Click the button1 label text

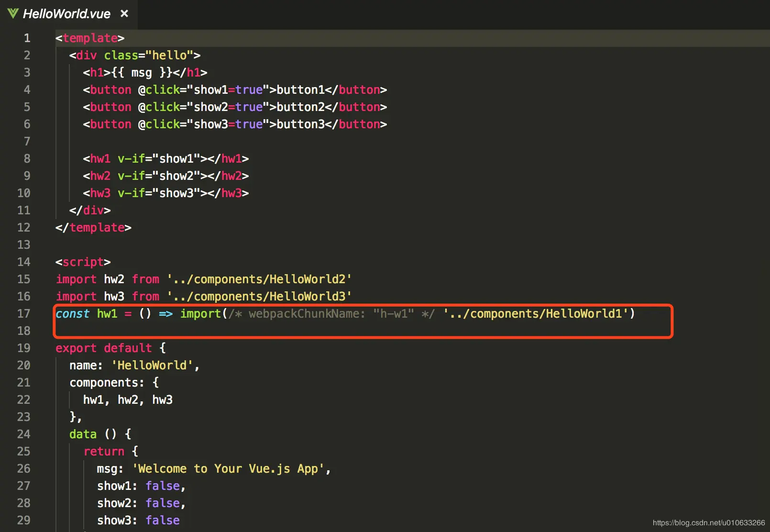[x=300, y=90]
